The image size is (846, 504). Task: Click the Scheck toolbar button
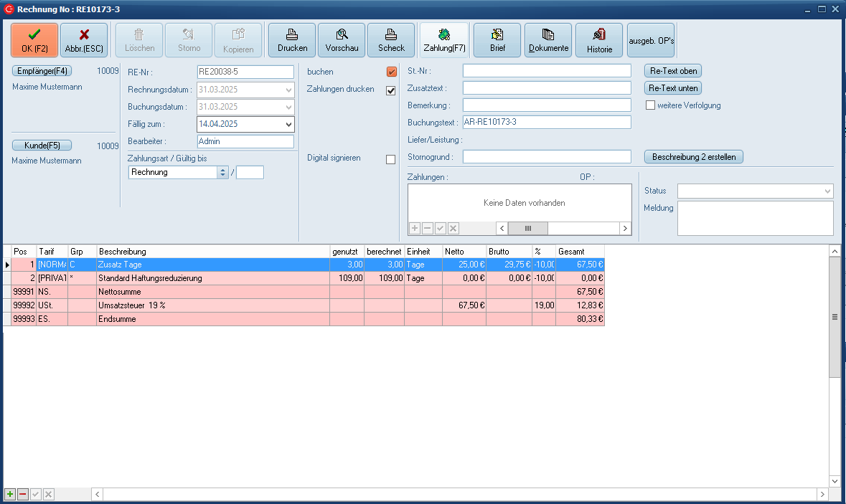point(391,40)
